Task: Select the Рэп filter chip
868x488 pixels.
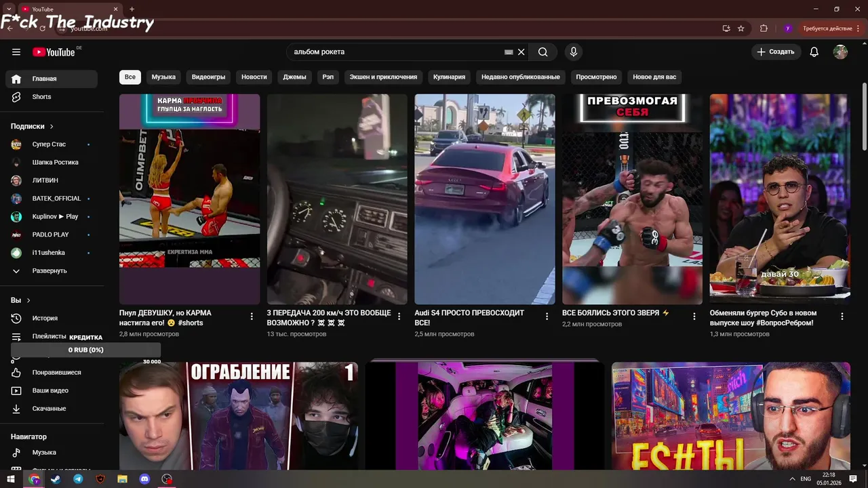Action: 328,77
